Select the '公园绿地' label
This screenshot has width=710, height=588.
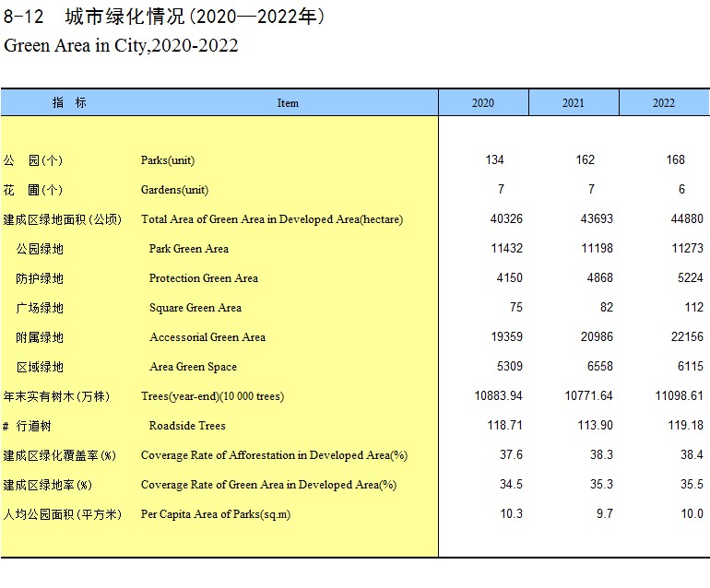point(40,249)
